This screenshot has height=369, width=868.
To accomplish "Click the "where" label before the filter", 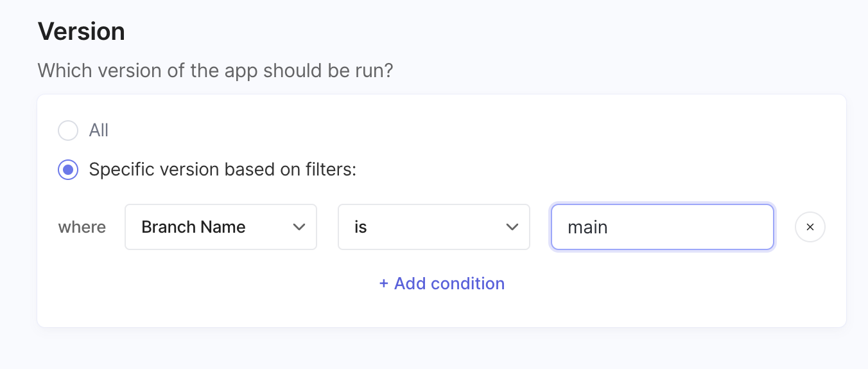I will [x=82, y=227].
